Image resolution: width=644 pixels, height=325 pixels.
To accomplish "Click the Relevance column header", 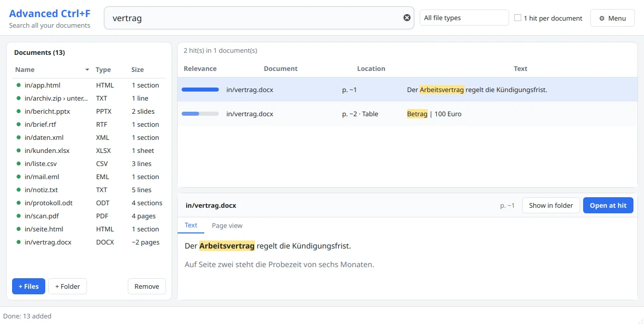I will 200,68.
